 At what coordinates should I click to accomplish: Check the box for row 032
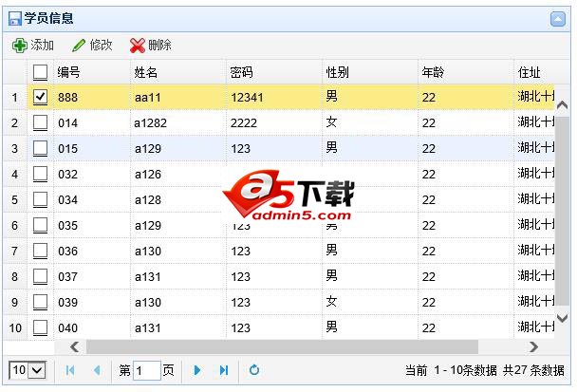(x=40, y=174)
